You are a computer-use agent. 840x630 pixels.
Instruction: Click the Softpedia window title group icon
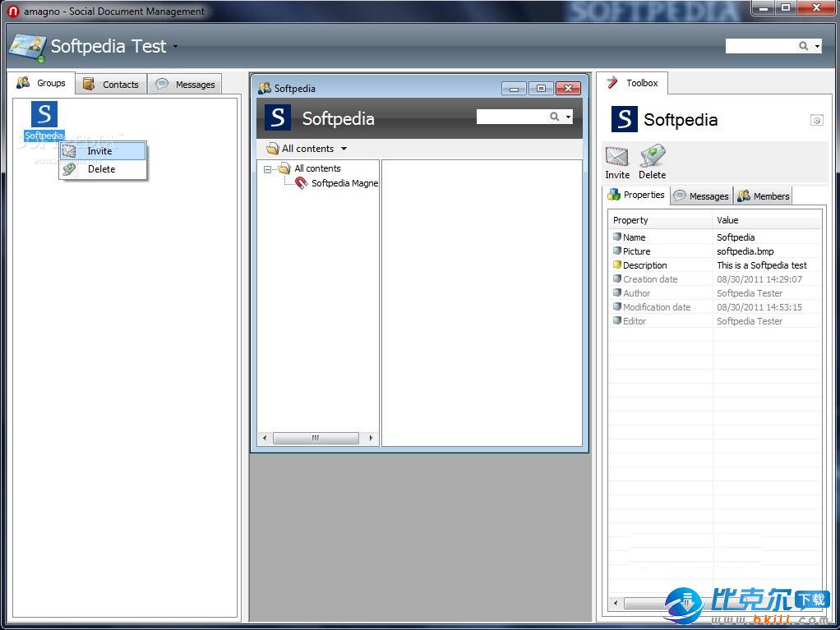[x=265, y=89]
